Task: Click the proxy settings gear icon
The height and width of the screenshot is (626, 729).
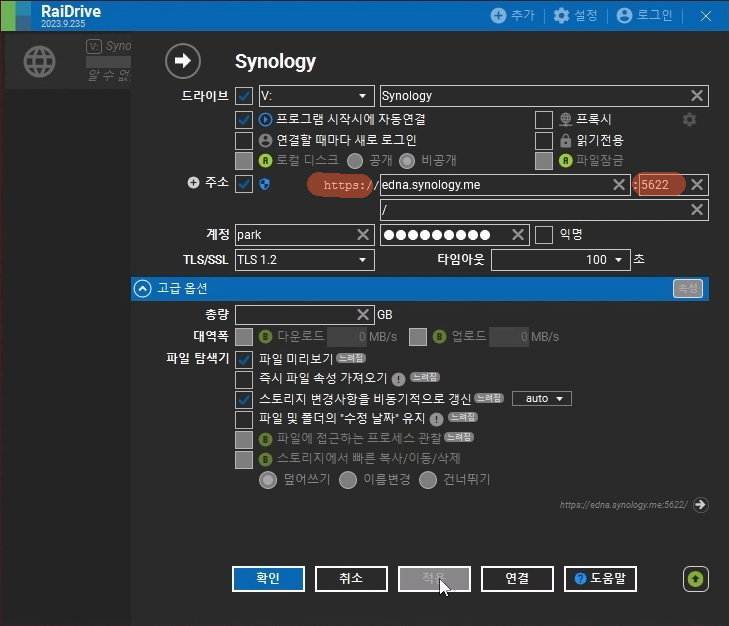Action: coord(689,120)
